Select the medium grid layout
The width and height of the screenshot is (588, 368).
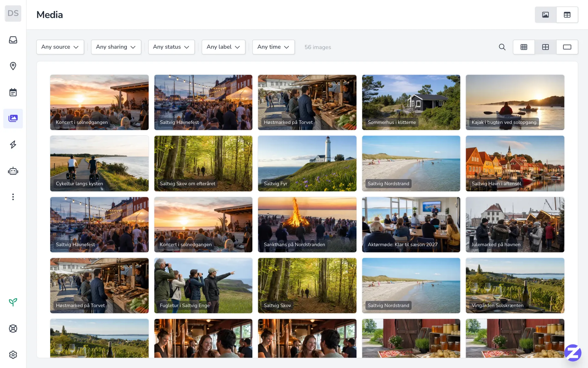[x=545, y=47]
